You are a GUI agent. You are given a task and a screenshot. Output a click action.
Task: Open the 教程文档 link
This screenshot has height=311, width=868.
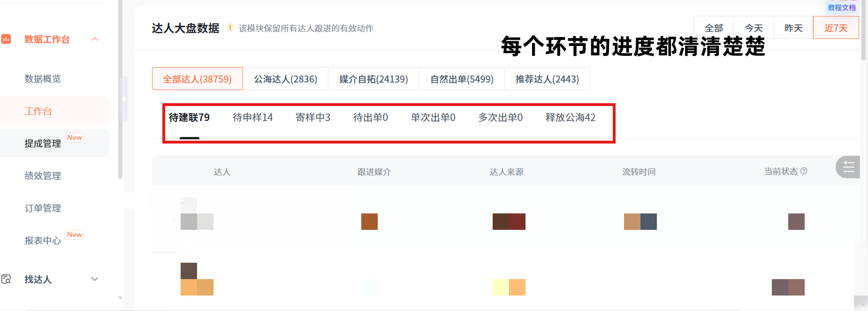tap(841, 8)
